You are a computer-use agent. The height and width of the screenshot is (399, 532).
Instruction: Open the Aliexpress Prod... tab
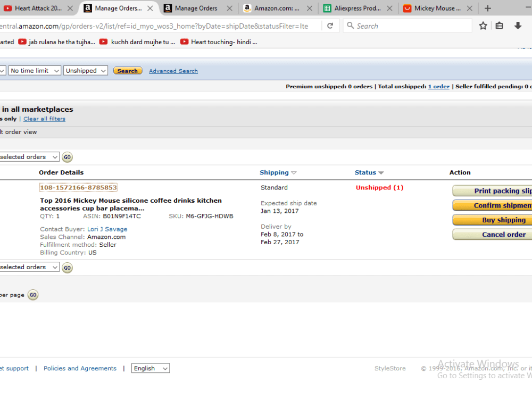point(352,8)
